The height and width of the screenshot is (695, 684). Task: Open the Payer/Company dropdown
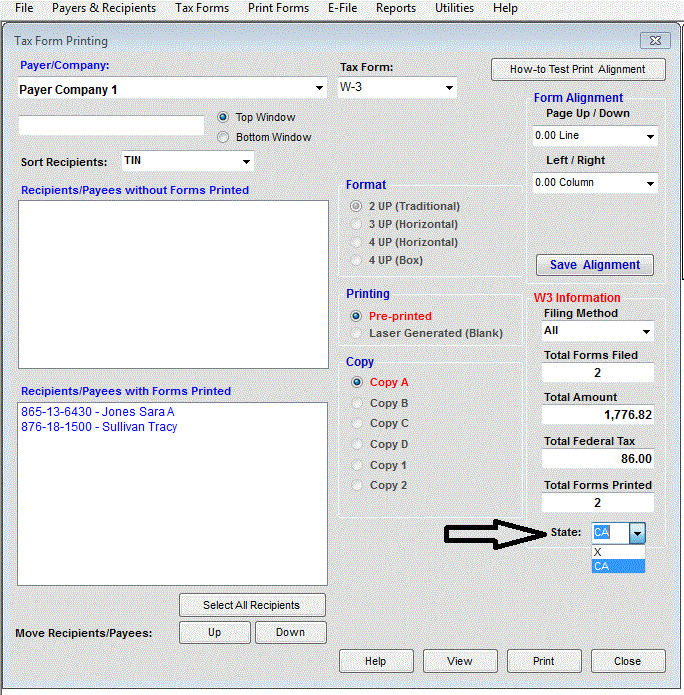319,89
